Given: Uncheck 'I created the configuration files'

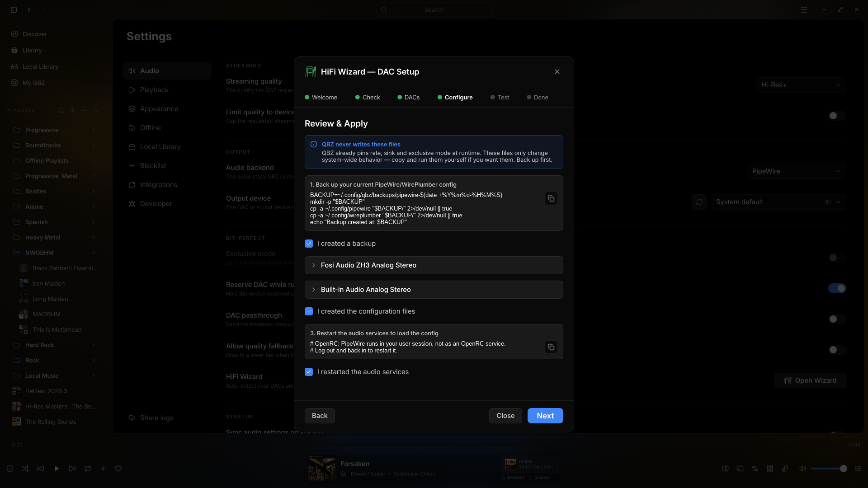Looking at the screenshot, I should tap(309, 311).
